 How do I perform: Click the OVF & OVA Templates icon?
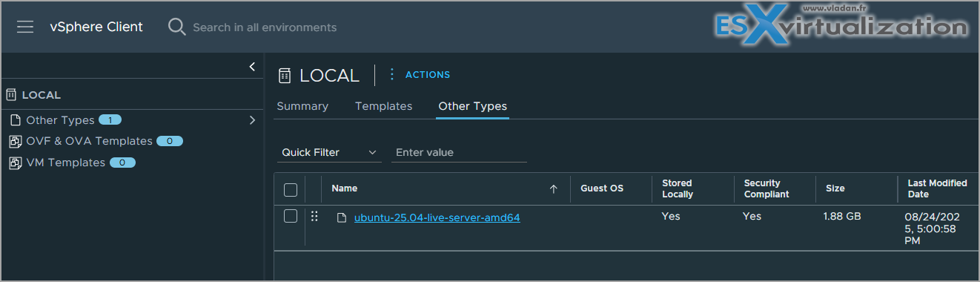click(x=16, y=141)
